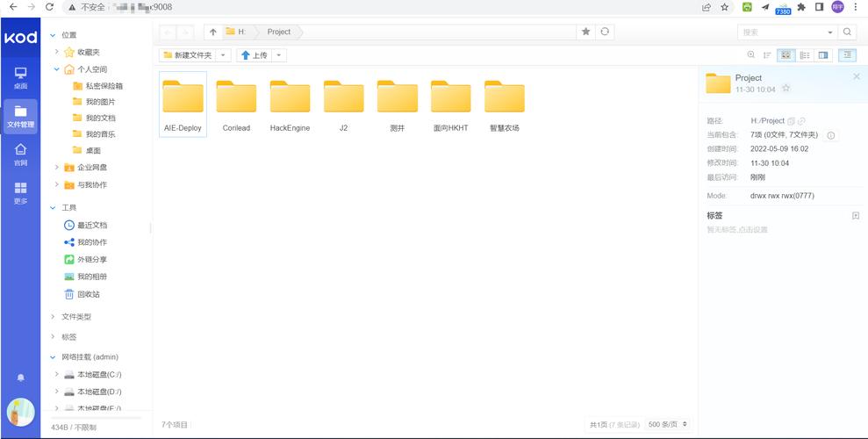Open the 桌面 (Desktop) sidebar section
The height and width of the screenshot is (439, 868).
20,78
